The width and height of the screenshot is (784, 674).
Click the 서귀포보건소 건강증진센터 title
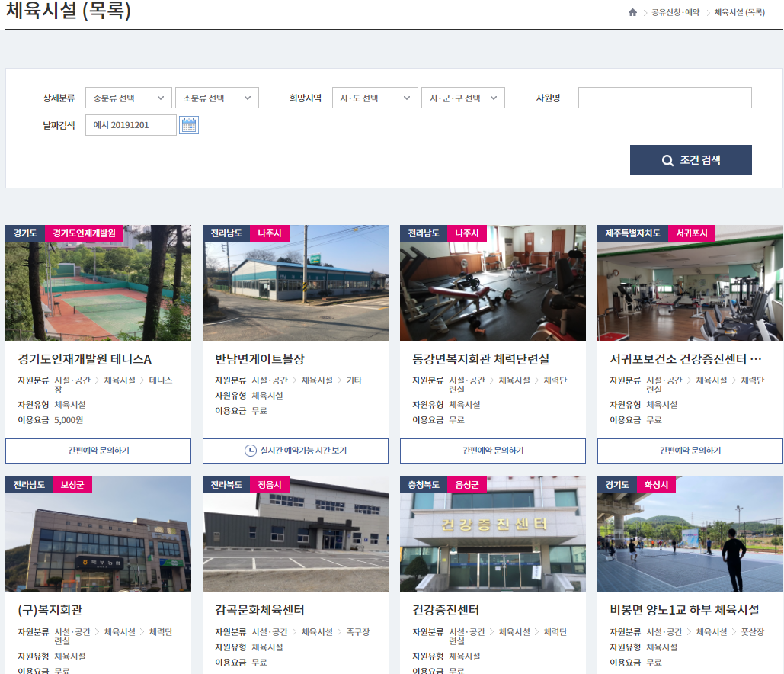pos(686,359)
